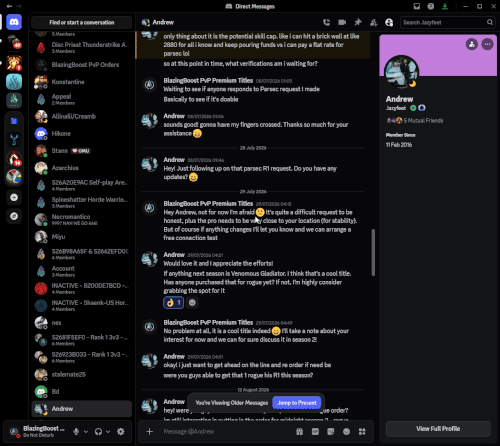
Task: Open the Appeal group conversation
Action: pos(82,99)
